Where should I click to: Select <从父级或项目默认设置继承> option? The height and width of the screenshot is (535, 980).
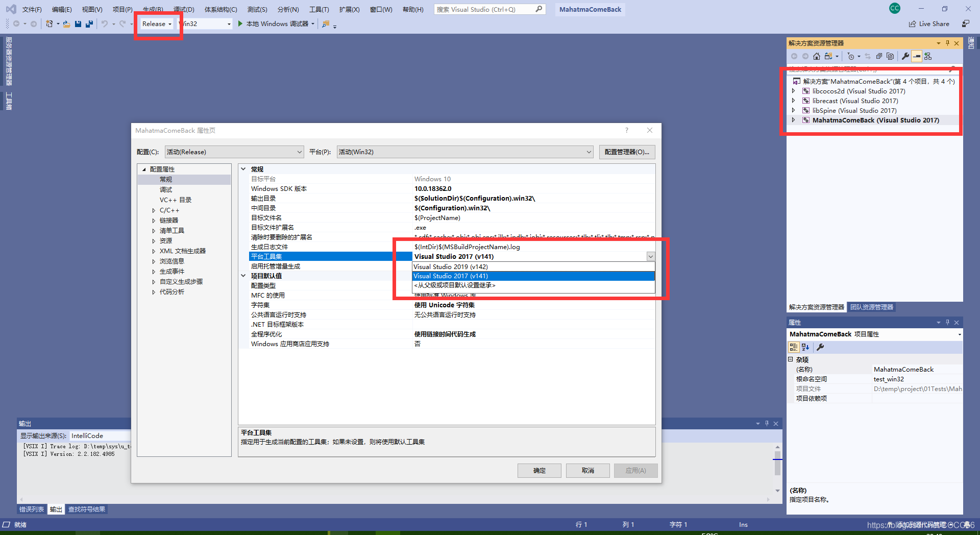point(533,285)
